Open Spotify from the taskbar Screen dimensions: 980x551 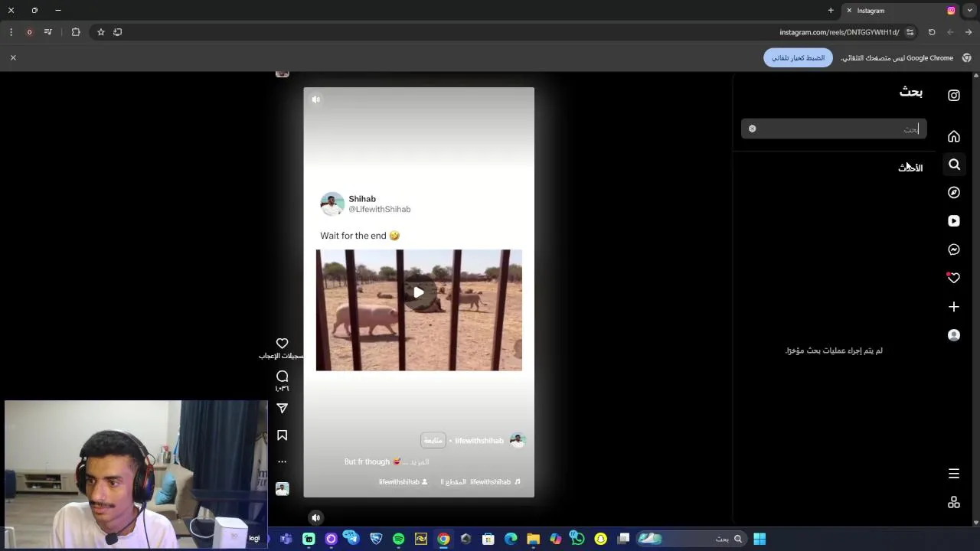pos(398,539)
